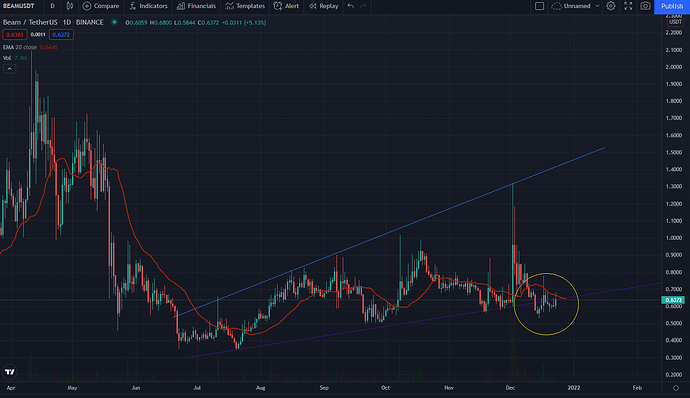Select the blue upper trendline
690x398 pixels.
389,232
